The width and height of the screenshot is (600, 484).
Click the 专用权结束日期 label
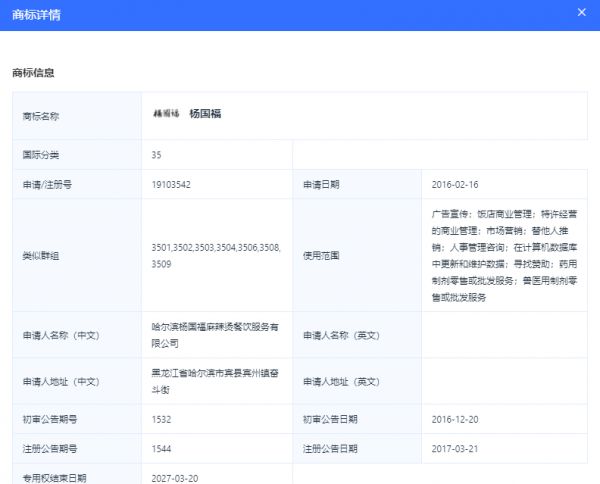54,478
